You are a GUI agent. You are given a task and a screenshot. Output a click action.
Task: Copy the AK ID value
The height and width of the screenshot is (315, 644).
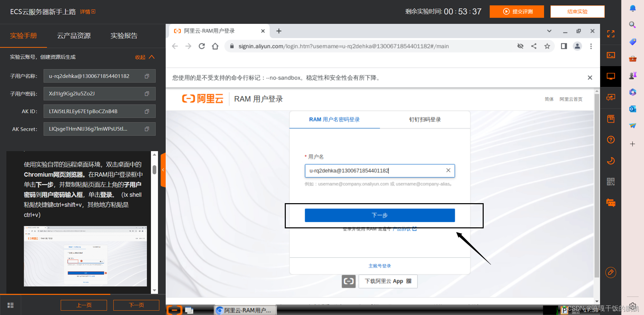pos(147,111)
